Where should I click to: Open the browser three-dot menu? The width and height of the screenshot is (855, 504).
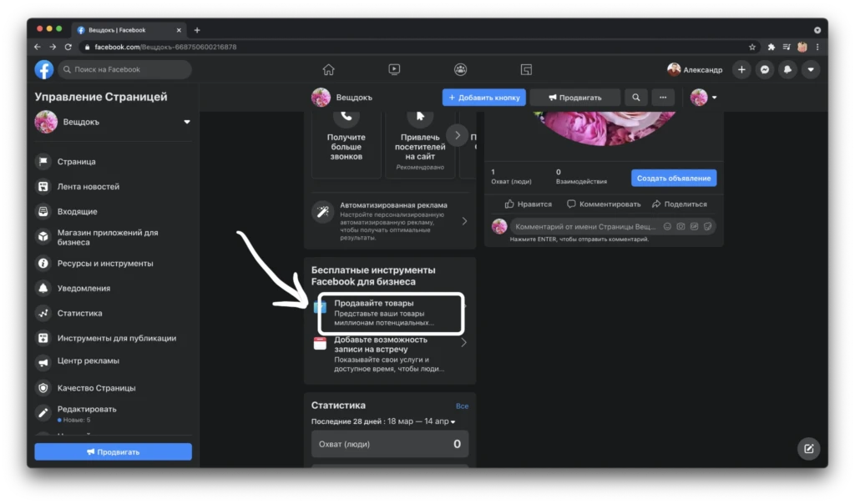click(817, 47)
